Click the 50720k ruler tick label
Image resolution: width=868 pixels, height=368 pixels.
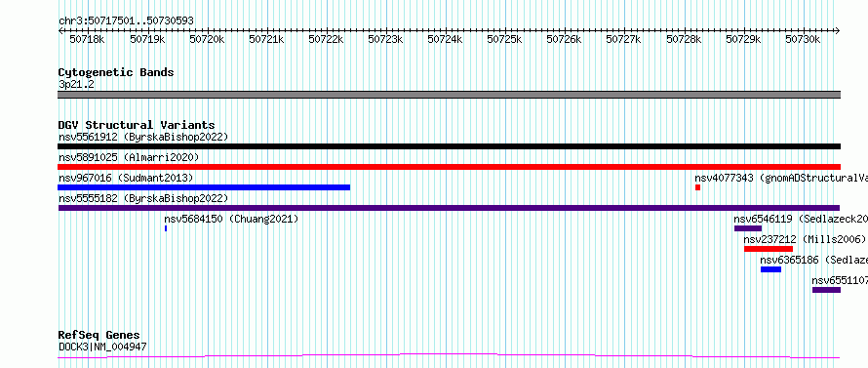tap(207, 39)
